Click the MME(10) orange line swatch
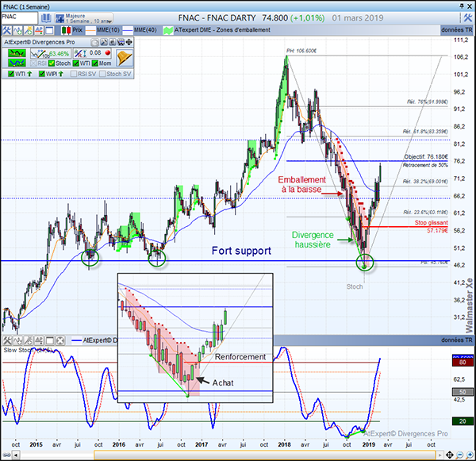 pyautogui.click(x=90, y=30)
